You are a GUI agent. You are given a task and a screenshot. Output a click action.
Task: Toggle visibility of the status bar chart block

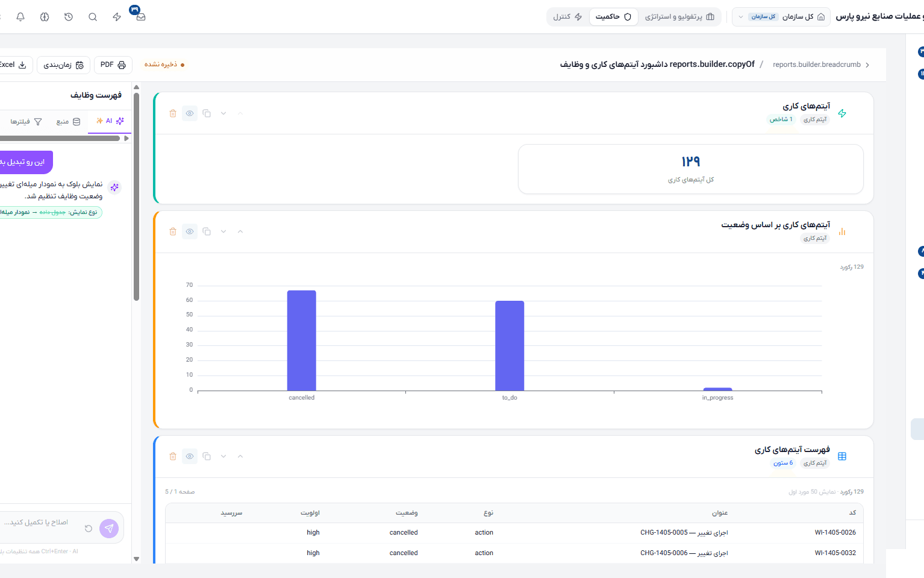coord(190,231)
